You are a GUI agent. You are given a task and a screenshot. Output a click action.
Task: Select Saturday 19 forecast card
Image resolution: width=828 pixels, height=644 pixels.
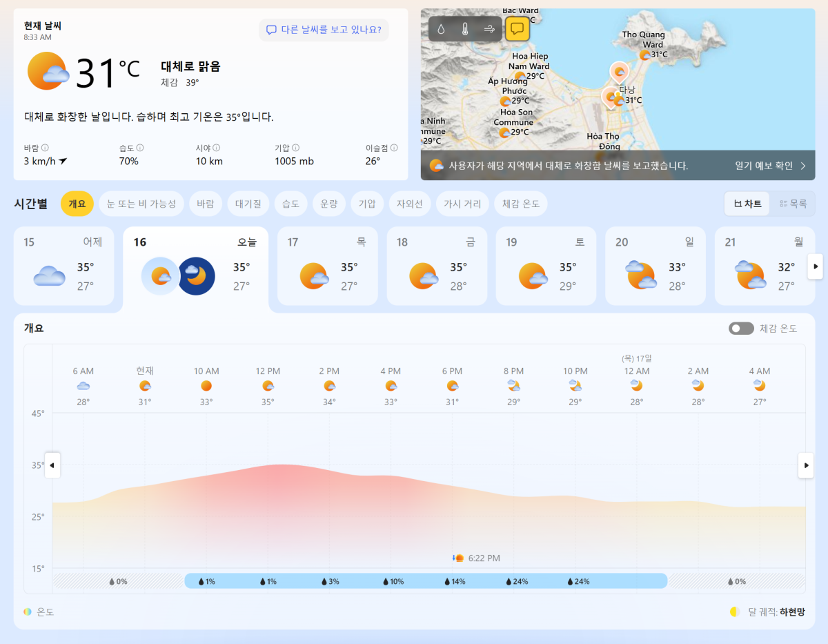coord(546,266)
